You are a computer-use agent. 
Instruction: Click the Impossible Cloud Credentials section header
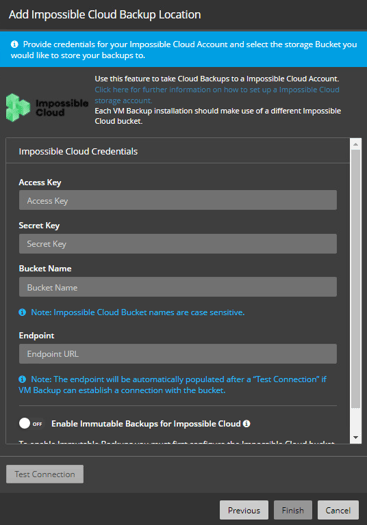click(78, 151)
